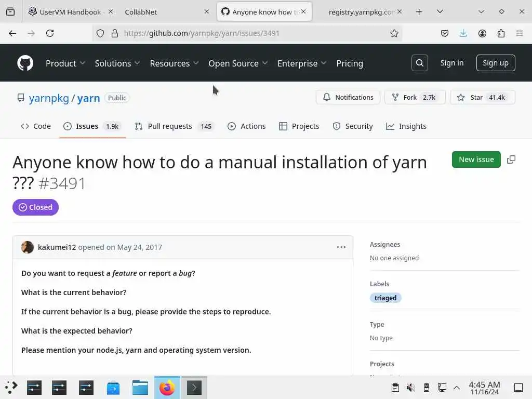
Task: Click the Closed status badge
Action: click(x=36, y=207)
